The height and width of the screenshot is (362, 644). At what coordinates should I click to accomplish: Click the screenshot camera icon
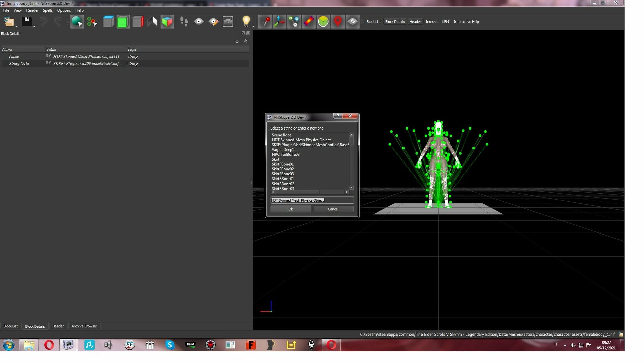(x=228, y=22)
